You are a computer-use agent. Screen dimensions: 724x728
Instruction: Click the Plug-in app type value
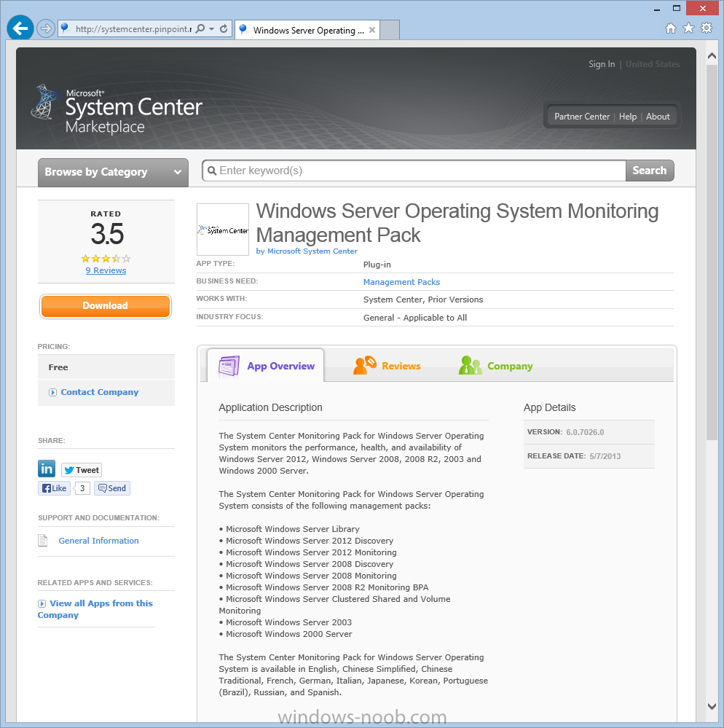click(377, 265)
